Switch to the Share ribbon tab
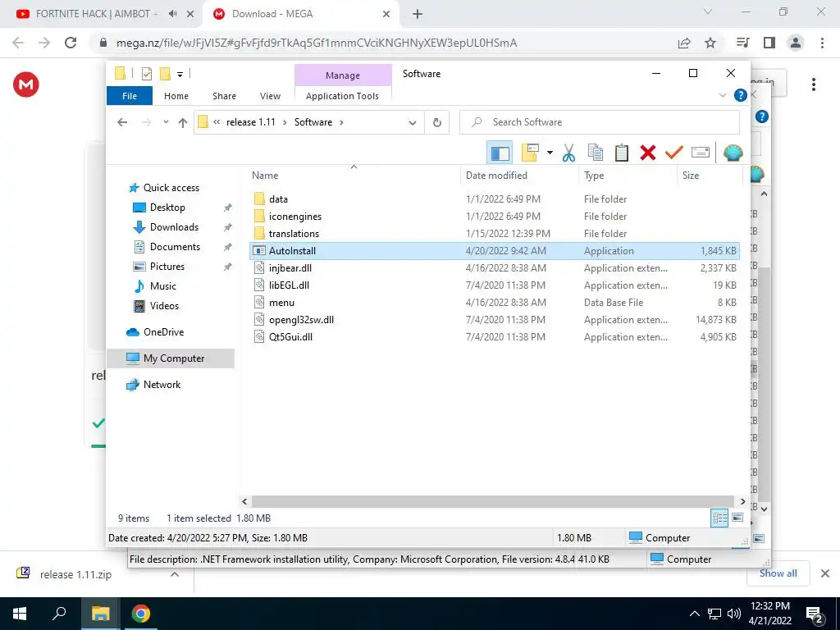The image size is (840, 630). pos(224,96)
